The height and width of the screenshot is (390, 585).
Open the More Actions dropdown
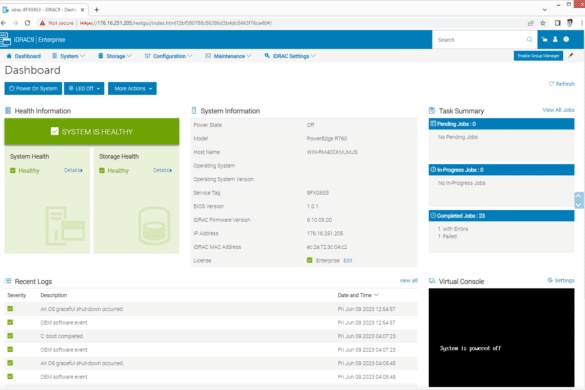point(132,88)
